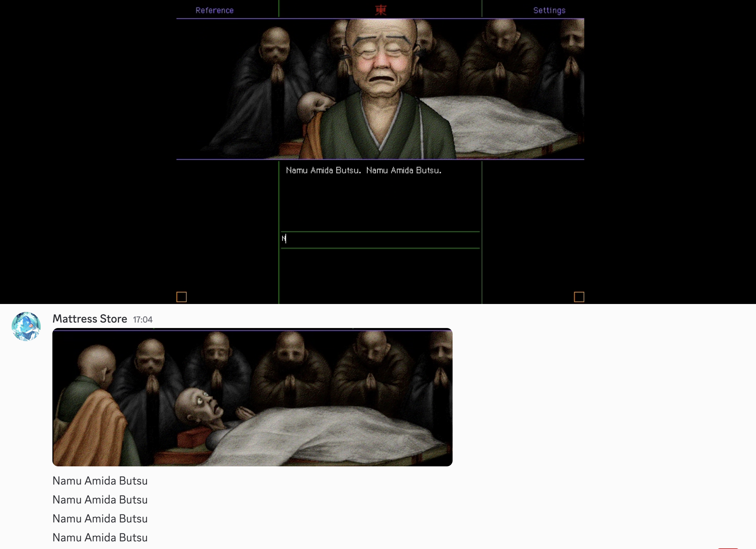
Task: Click the 17:04 message timestamp
Action: pyautogui.click(x=143, y=320)
